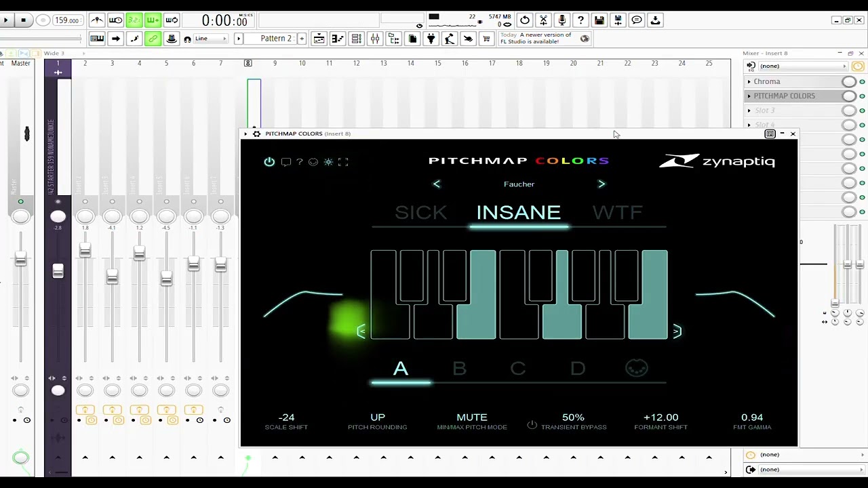Shift keyboard right with arrow button
This screenshot has height=488, width=868.
676,331
